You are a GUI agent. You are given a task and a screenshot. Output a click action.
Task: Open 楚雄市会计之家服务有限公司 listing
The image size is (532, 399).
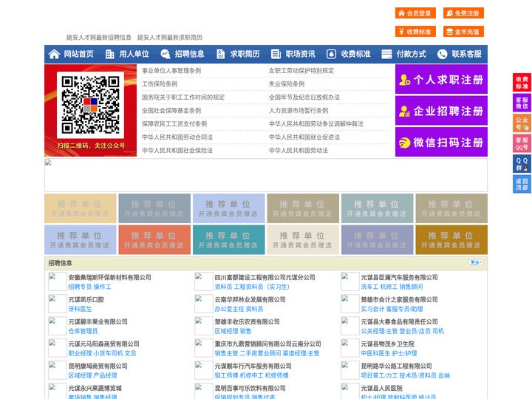click(399, 299)
